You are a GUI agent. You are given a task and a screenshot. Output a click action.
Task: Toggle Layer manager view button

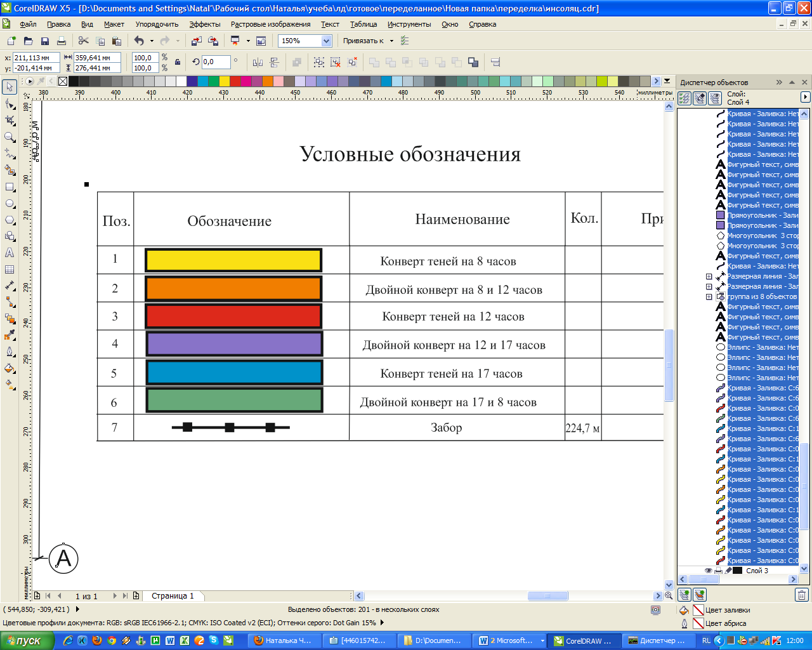click(714, 98)
